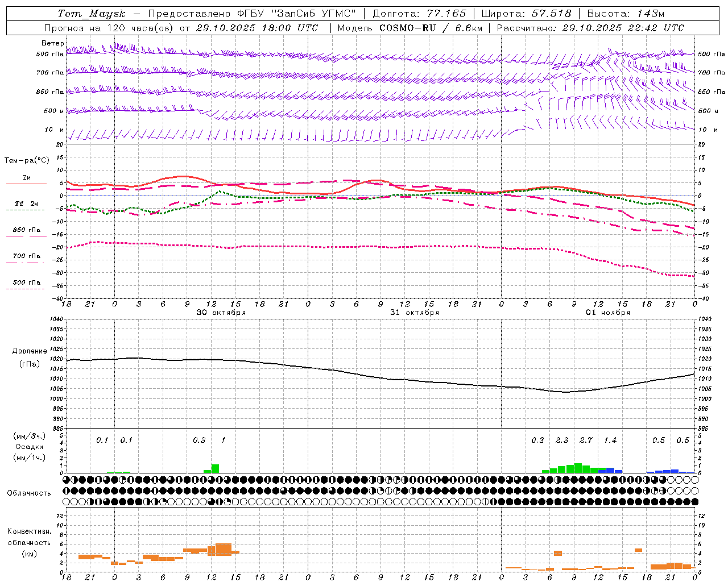This screenshot has height=582, width=728.
Task: Click the 3-hour precipitation value 2.3
Action: tap(562, 440)
